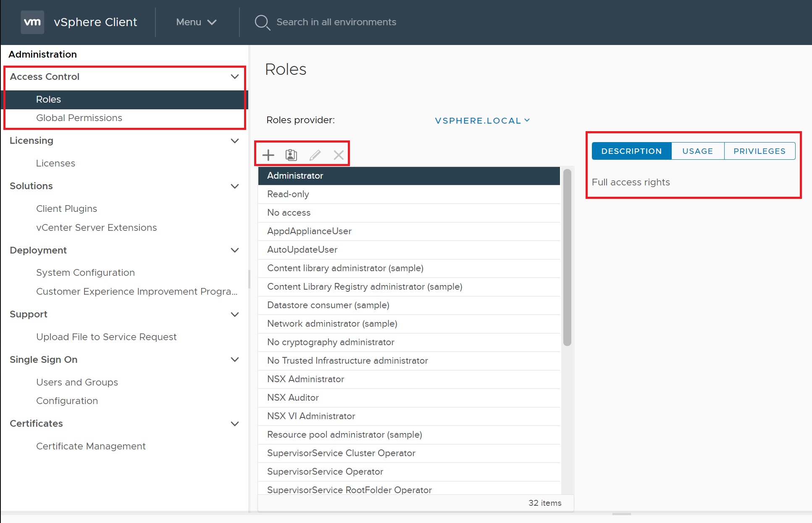Open vCenter Server Extensions
This screenshot has height=523, width=812.
coord(96,227)
